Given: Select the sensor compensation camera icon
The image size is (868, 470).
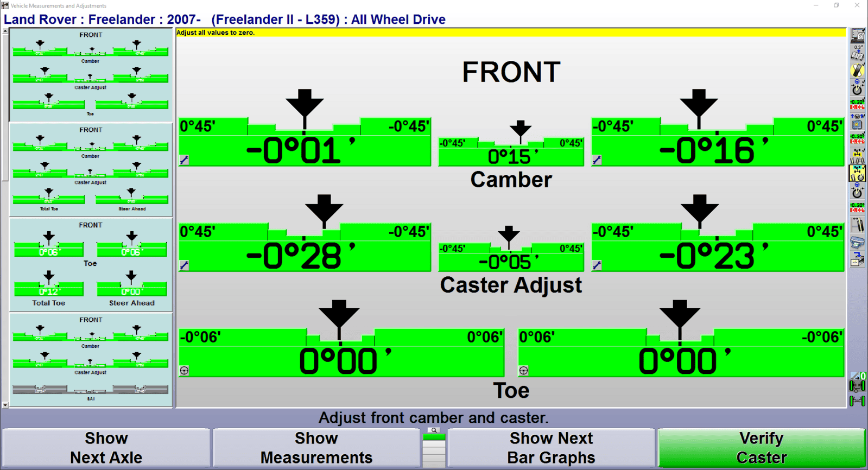Looking at the screenshot, I should point(858,123).
